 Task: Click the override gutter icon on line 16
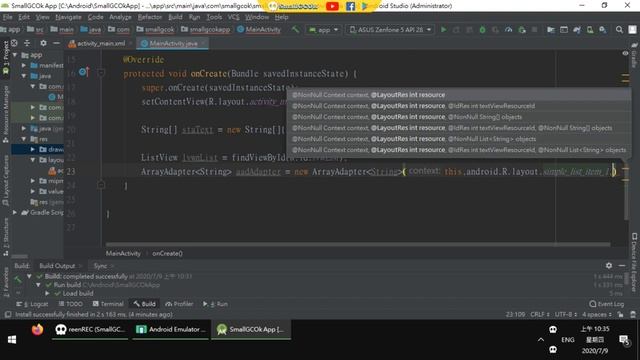point(84,72)
